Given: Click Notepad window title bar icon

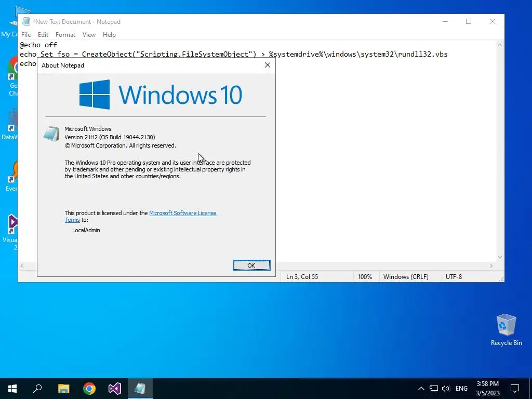Looking at the screenshot, I should pos(26,21).
